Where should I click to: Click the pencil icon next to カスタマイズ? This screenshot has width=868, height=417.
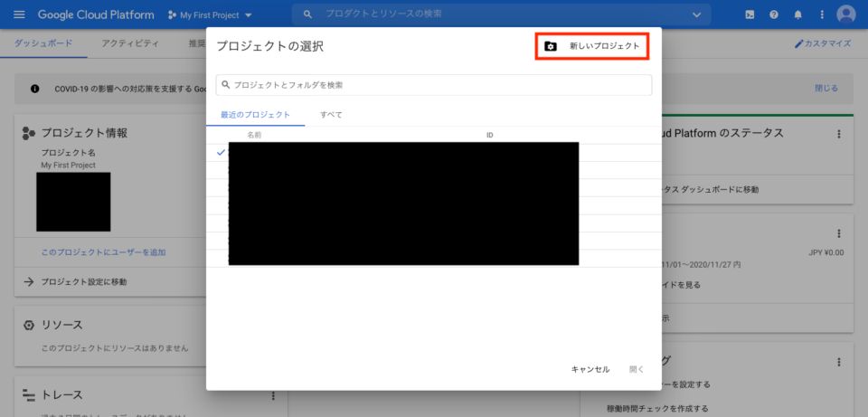[798, 43]
